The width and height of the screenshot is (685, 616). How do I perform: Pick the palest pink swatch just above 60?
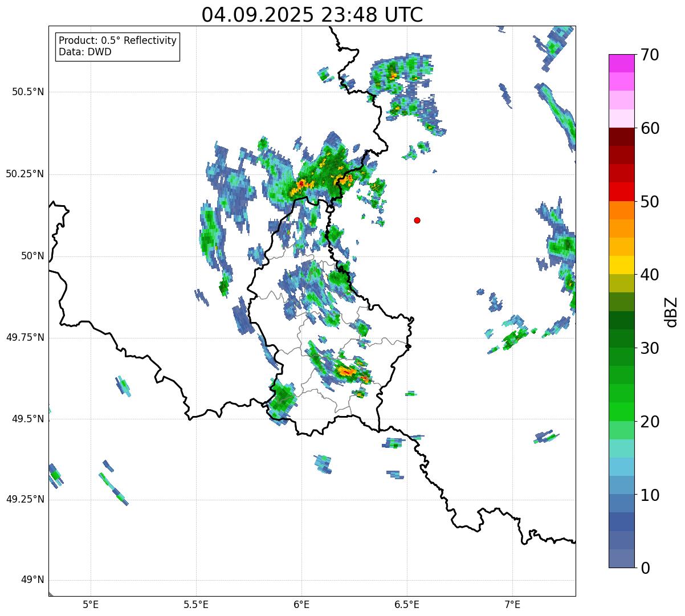coord(622,119)
